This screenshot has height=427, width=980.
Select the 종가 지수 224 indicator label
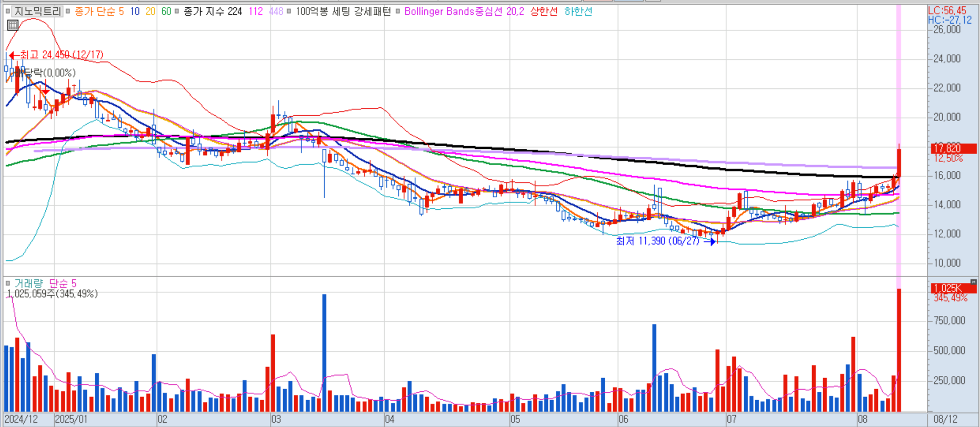click(213, 11)
